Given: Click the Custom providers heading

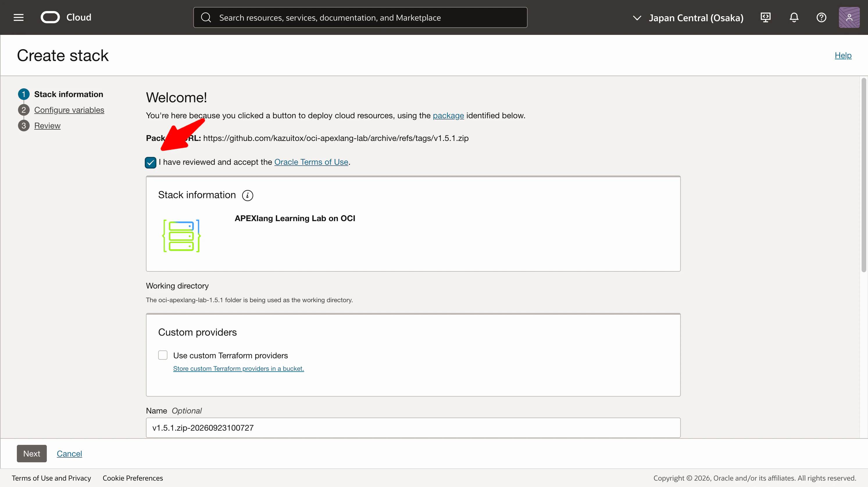Looking at the screenshot, I should pos(197,332).
